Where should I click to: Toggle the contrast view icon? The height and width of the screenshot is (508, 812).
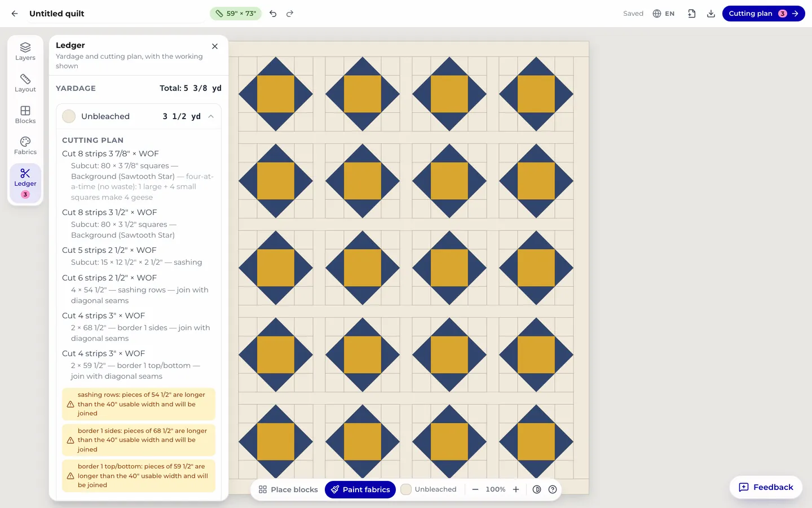click(x=537, y=489)
